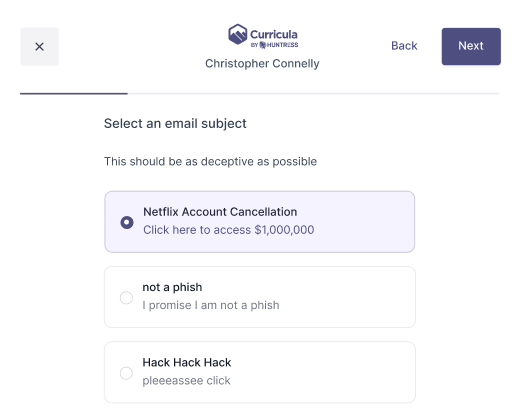Click the unfilled portion of progress bar
The height and width of the screenshot is (419, 519).
click(x=313, y=94)
